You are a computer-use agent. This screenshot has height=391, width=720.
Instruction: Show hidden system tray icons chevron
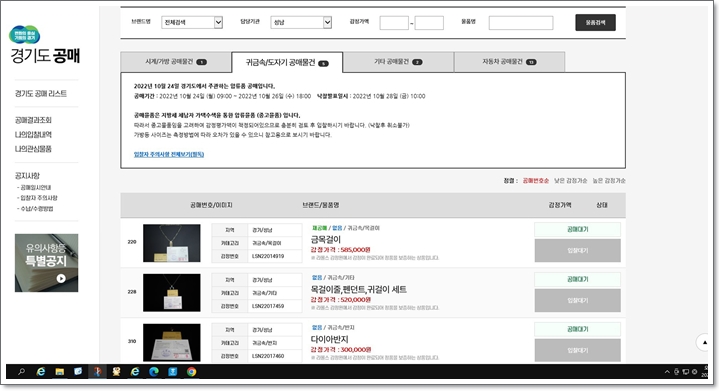pyautogui.click(x=667, y=372)
